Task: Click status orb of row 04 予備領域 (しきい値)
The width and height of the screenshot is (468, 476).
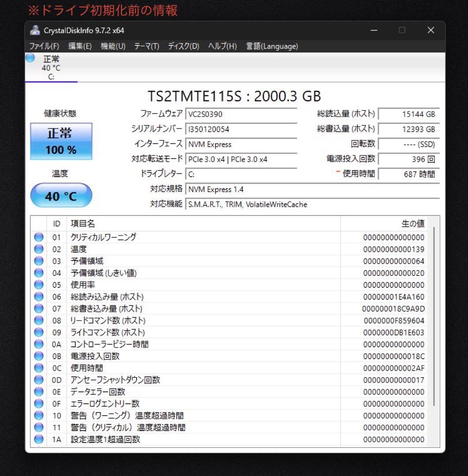Action: (x=39, y=273)
